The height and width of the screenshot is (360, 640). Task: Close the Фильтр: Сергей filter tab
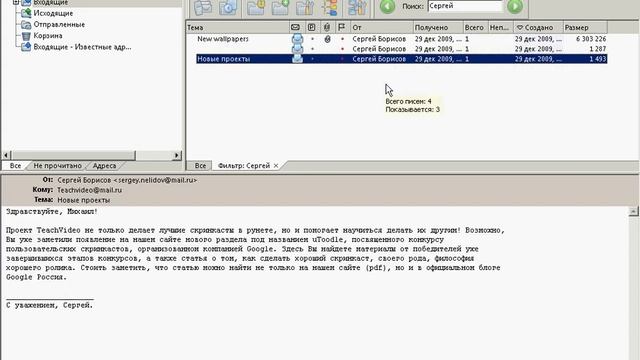point(276,166)
